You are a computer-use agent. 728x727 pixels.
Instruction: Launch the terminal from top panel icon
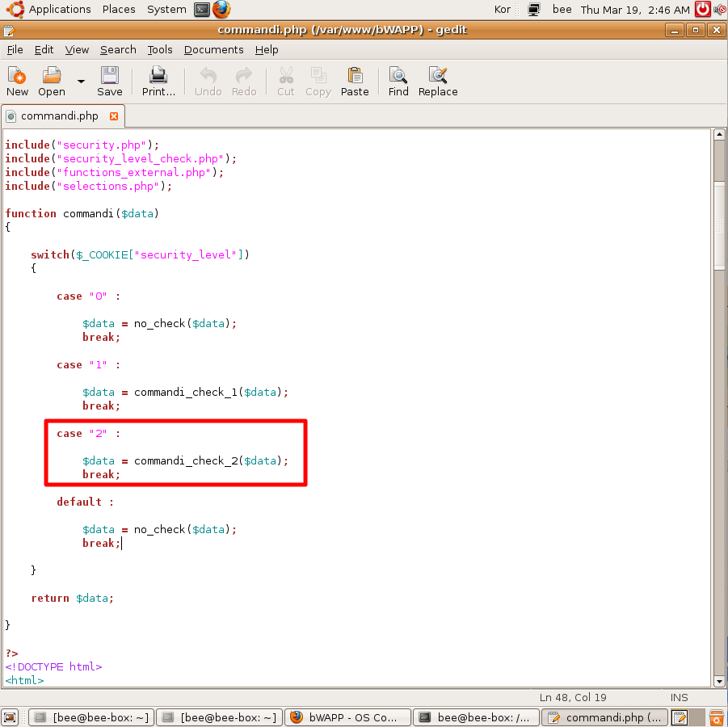point(202,9)
